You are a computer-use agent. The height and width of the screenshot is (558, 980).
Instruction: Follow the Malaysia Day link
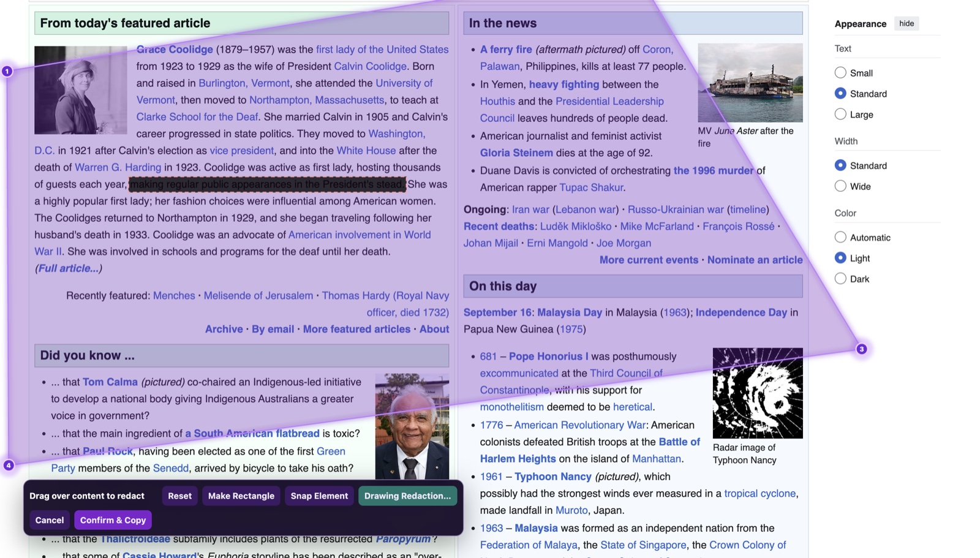[570, 312]
